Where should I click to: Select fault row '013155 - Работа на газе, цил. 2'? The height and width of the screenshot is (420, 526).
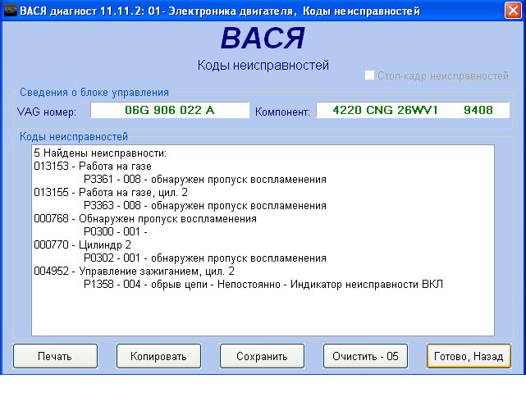111,192
